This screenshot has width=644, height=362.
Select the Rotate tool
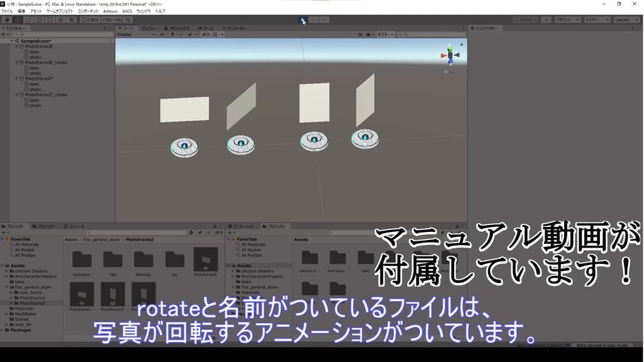[28, 19]
